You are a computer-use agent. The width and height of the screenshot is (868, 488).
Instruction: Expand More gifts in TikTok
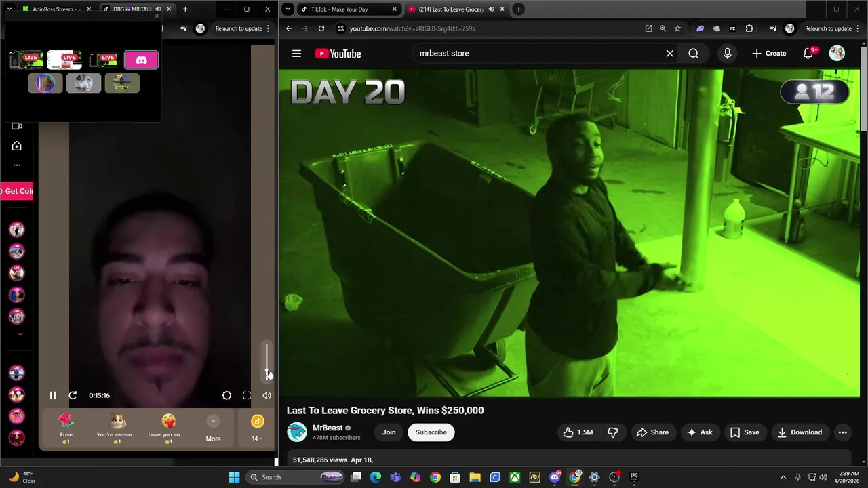pyautogui.click(x=213, y=428)
